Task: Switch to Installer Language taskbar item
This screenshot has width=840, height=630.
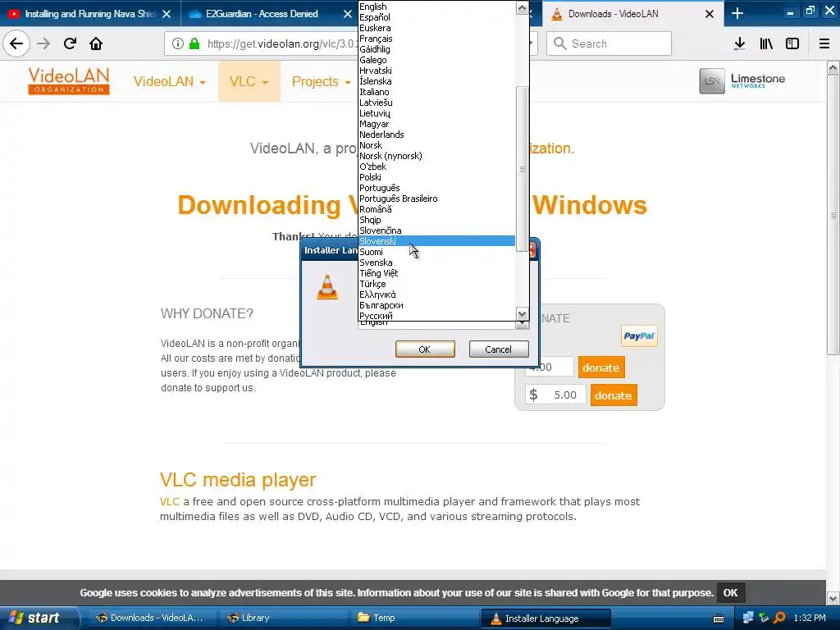Action: click(x=546, y=619)
